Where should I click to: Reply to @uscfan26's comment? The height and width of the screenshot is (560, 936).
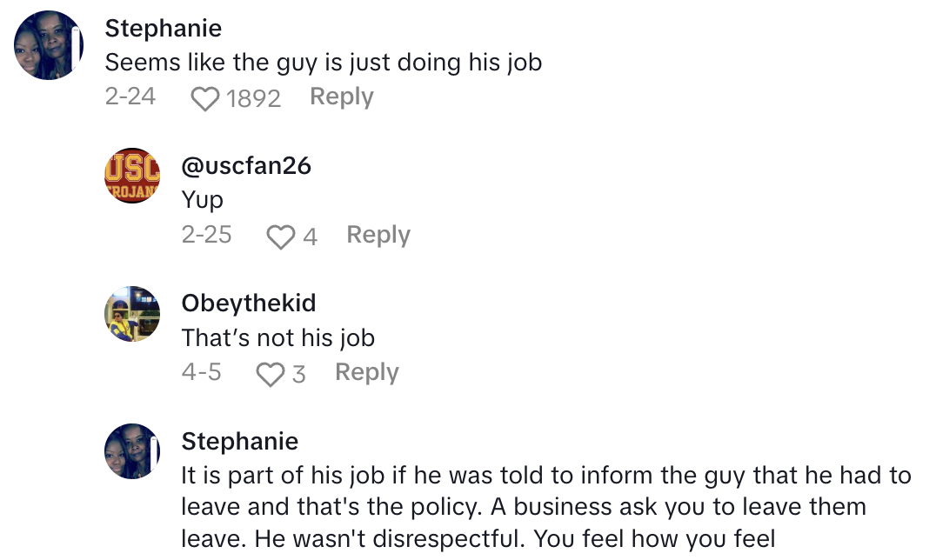click(378, 235)
